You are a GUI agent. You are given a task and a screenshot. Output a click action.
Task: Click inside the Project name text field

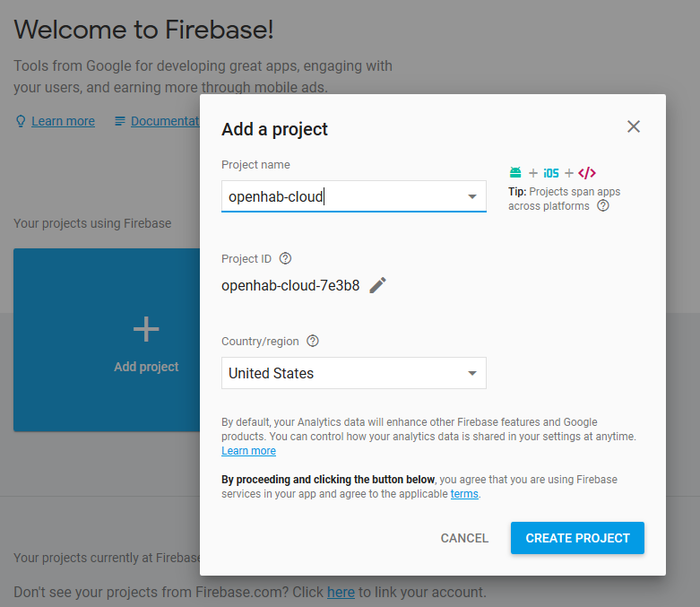[341, 196]
